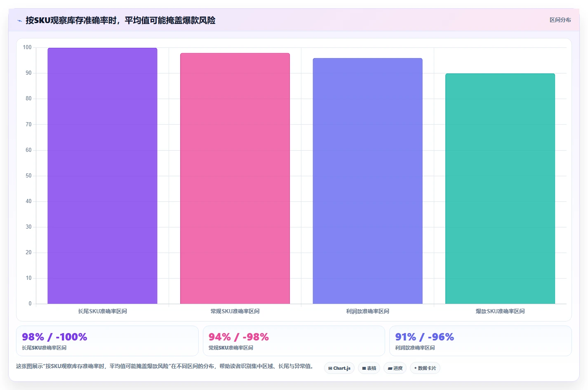Select the 表格 chip
The image size is (588, 390).
pos(369,368)
